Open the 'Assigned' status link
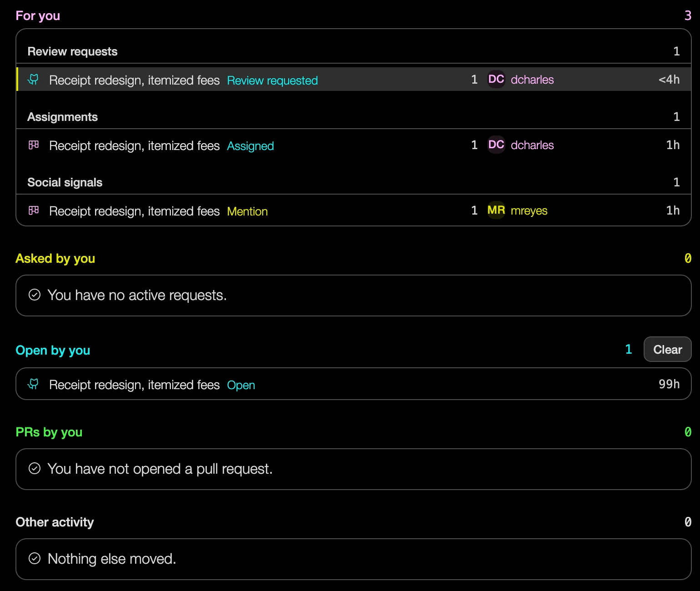Viewport: 700px width, 591px height. [x=250, y=146]
